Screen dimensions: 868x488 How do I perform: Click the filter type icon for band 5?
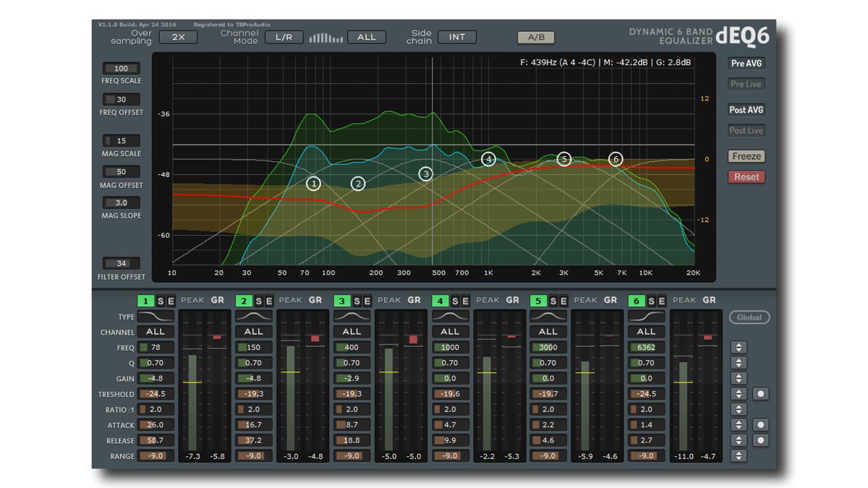pos(548,316)
